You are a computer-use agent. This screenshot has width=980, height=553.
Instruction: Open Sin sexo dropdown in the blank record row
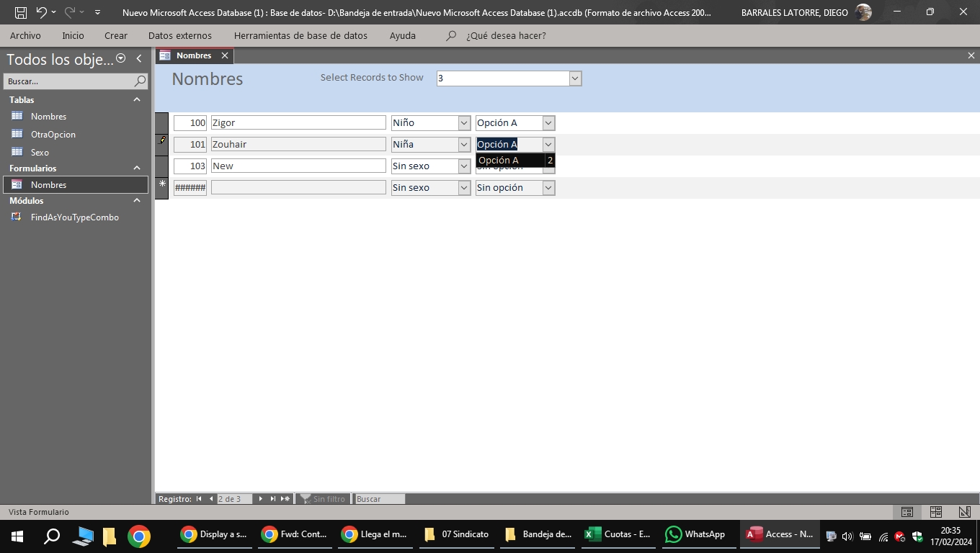[x=464, y=187]
